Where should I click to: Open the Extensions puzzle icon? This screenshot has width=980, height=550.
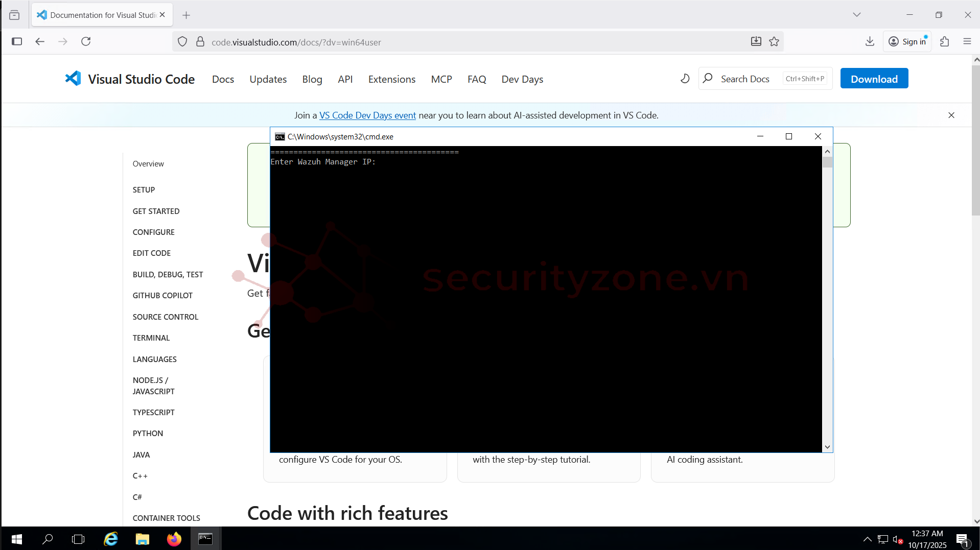click(944, 42)
